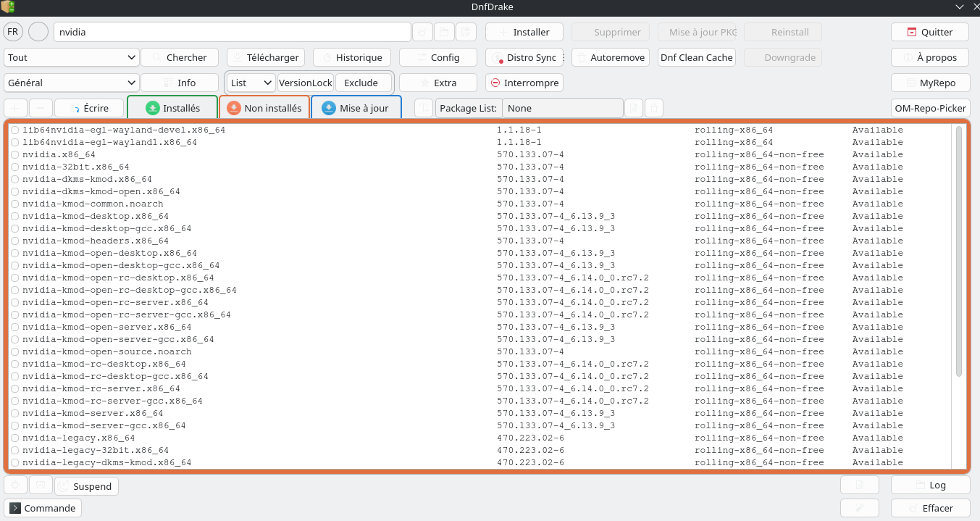
Task: Click the Autoremove button
Action: [611, 57]
